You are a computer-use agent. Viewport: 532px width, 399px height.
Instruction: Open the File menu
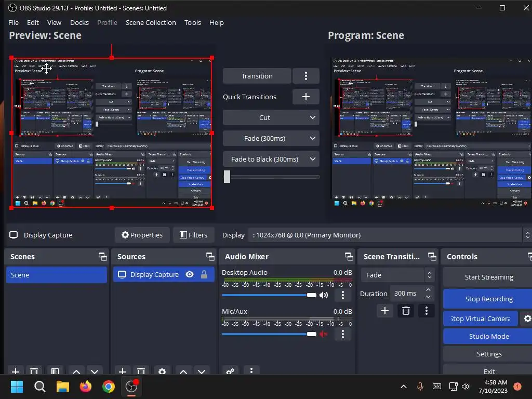[14, 22]
